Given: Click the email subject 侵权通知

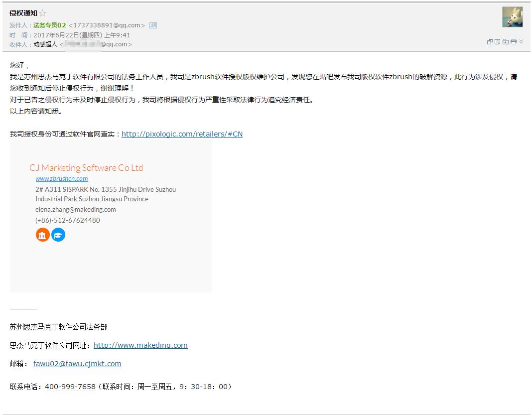Looking at the screenshot, I should click(x=23, y=13).
